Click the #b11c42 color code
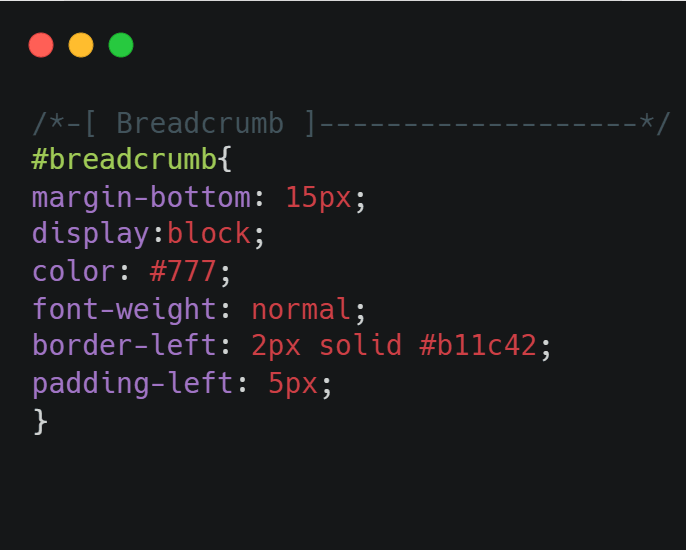 (x=478, y=346)
